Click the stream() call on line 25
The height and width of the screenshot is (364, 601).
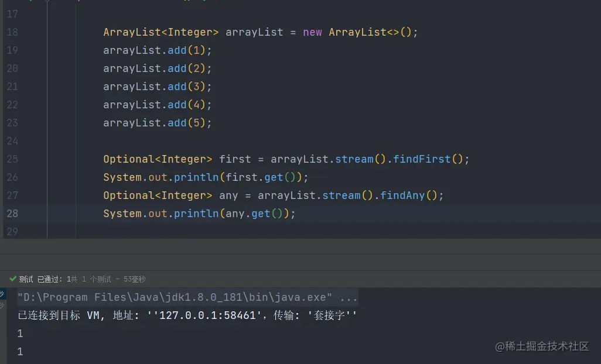(360, 159)
